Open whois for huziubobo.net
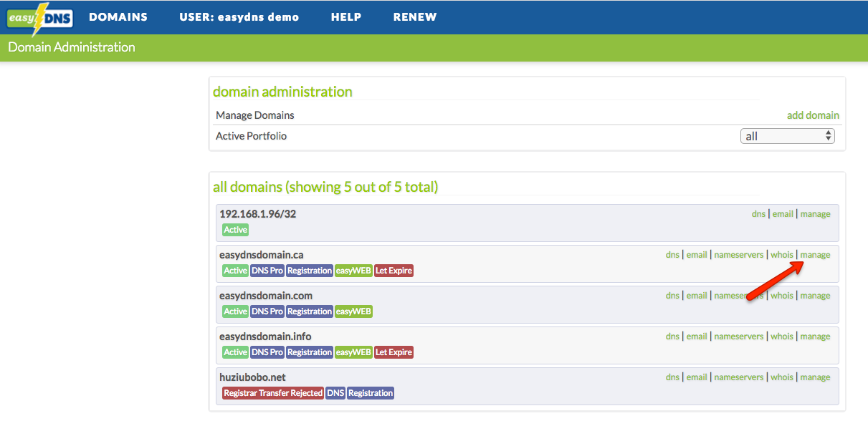Screen dimensions: 868x426 click(782, 377)
